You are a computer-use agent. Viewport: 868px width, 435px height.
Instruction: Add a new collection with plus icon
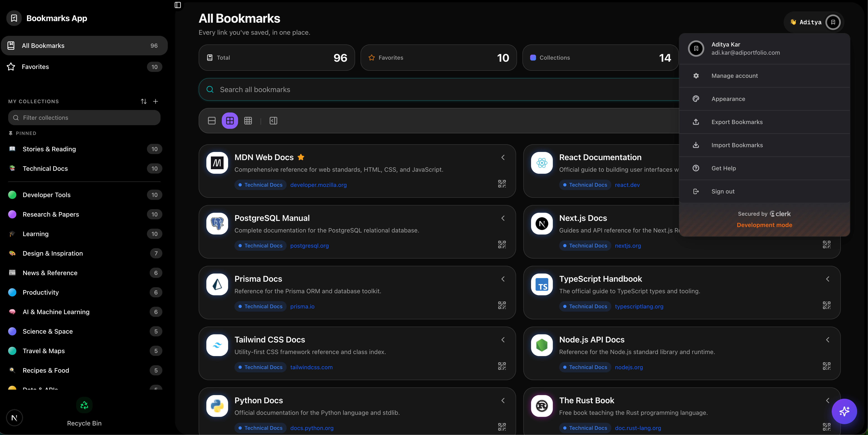(x=156, y=101)
